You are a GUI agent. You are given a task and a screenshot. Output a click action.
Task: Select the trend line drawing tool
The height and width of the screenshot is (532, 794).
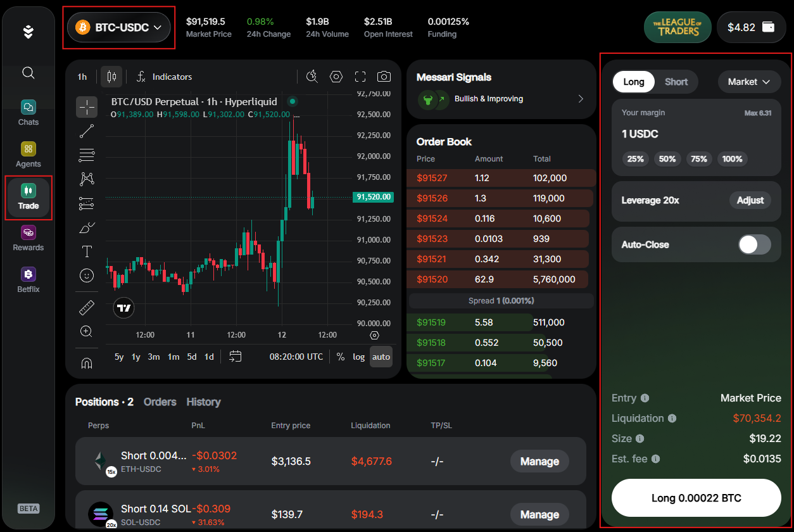[87, 131]
